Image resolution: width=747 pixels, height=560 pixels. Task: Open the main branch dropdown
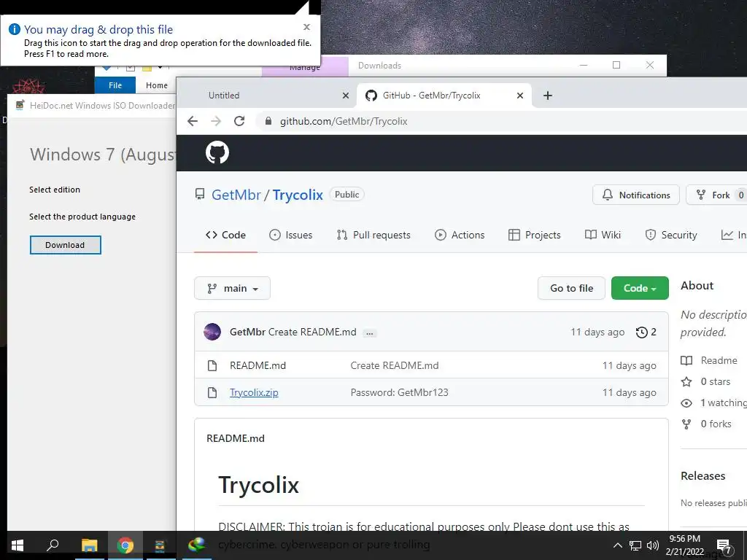tap(232, 288)
